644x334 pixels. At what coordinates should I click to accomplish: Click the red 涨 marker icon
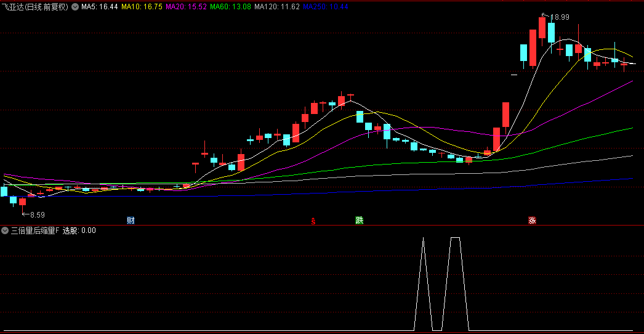[531, 220]
